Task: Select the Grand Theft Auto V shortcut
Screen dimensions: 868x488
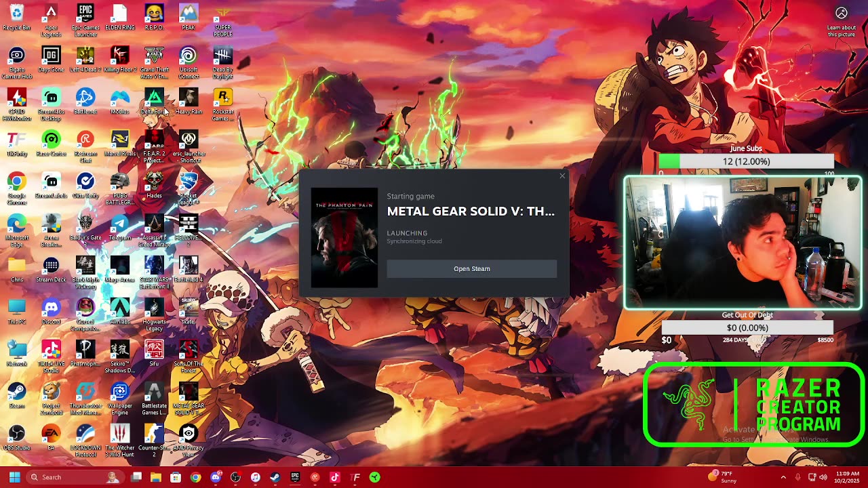Action: pyautogui.click(x=154, y=63)
